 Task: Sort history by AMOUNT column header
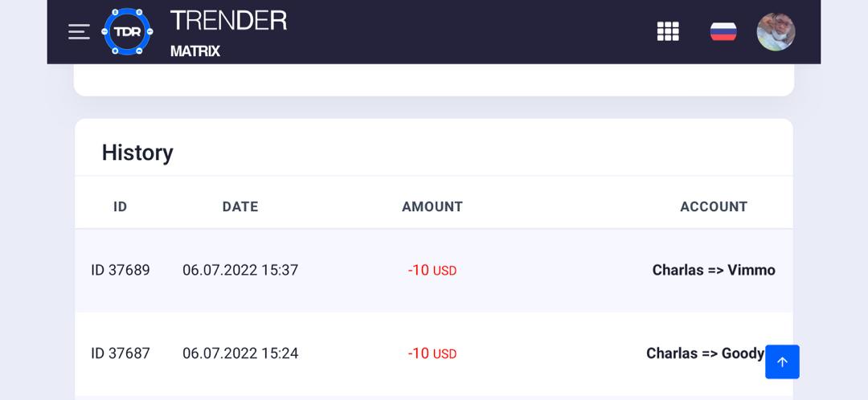pos(432,207)
